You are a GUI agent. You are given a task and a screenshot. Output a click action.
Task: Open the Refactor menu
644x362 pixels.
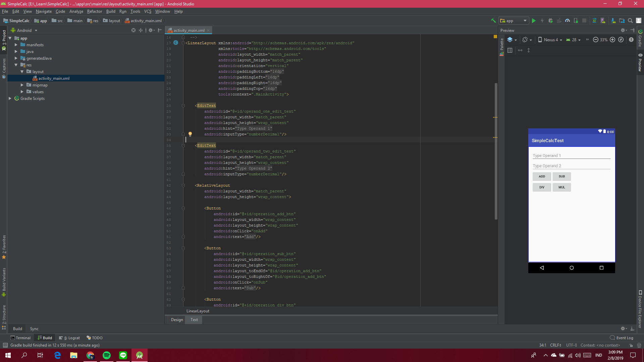click(94, 11)
